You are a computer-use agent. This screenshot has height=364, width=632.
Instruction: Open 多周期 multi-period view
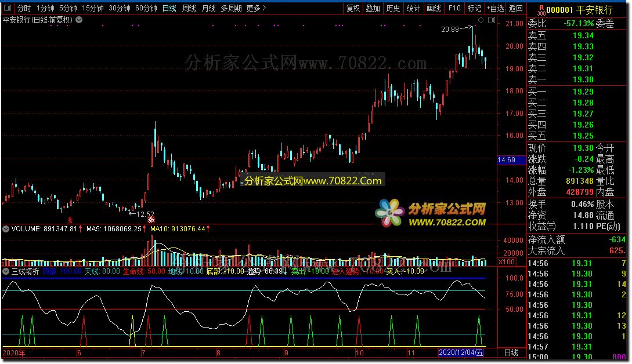231,8
